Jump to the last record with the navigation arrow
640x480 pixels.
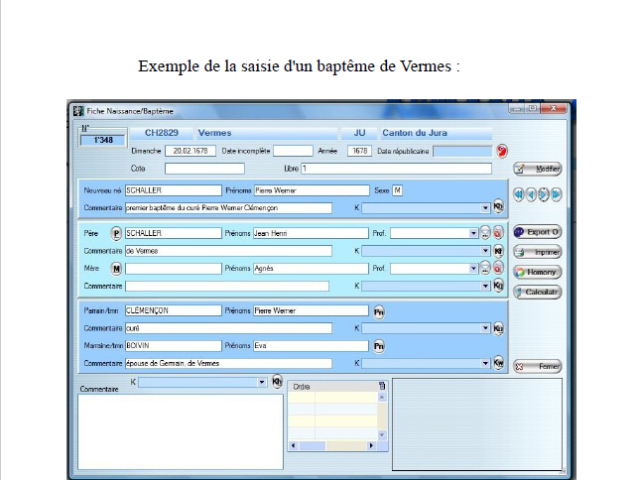[556, 195]
